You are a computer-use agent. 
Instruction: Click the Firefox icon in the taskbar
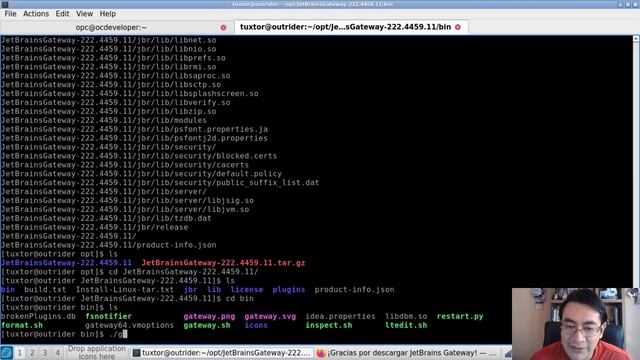point(321,353)
